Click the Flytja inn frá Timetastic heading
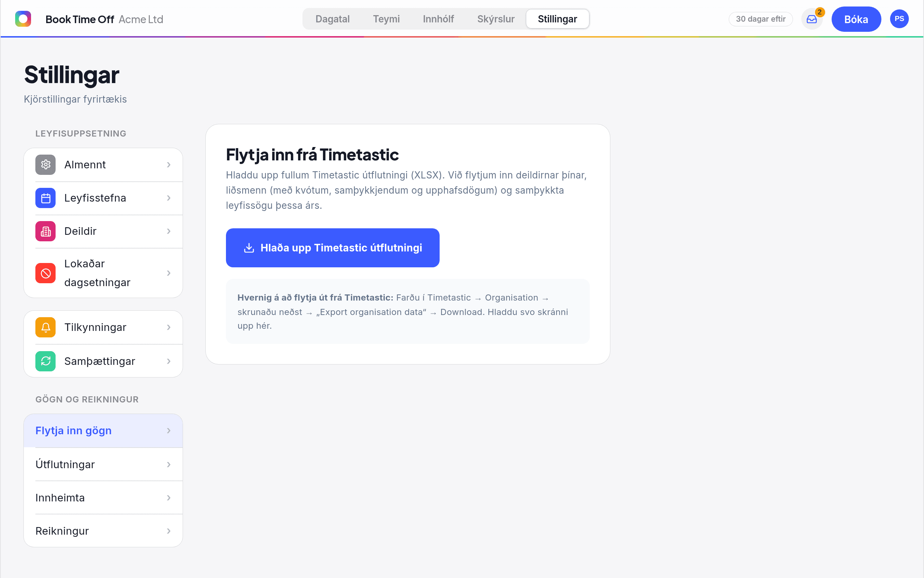This screenshot has height=578, width=924. 312,155
